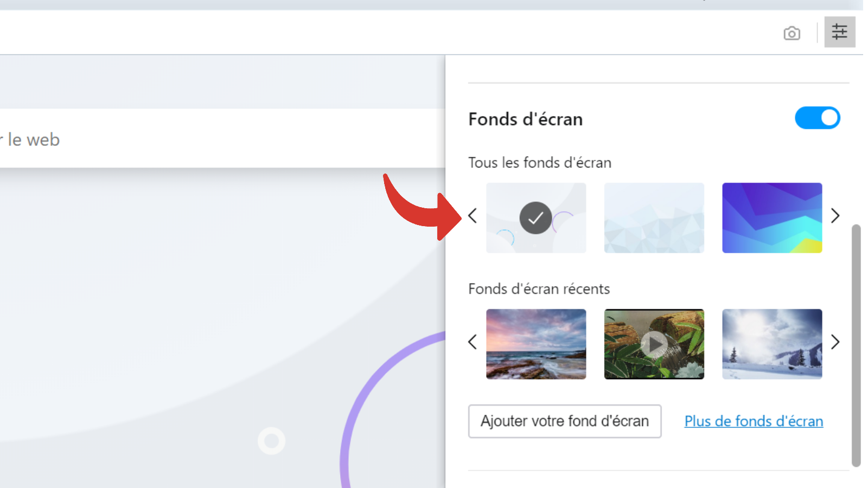Image resolution: width=868 pixels, height=488 pixels.
Task: Open the easy setup sliders icon
Action: [x=839, y=32]
